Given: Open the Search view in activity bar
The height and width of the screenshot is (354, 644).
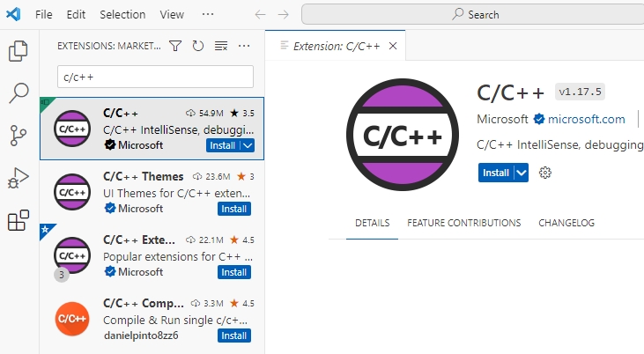Looking at the screenshot, I should tap(19, 93).
